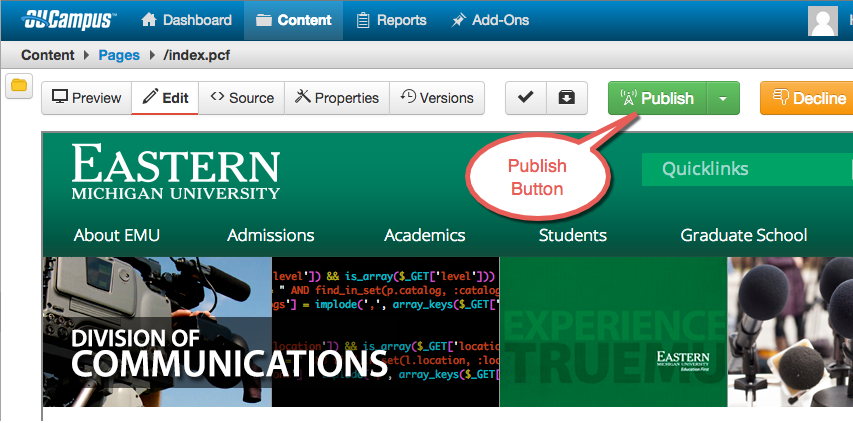Open About EMU navigation link
This screenshot has height=423, width=853.
[x=117, y=235]
